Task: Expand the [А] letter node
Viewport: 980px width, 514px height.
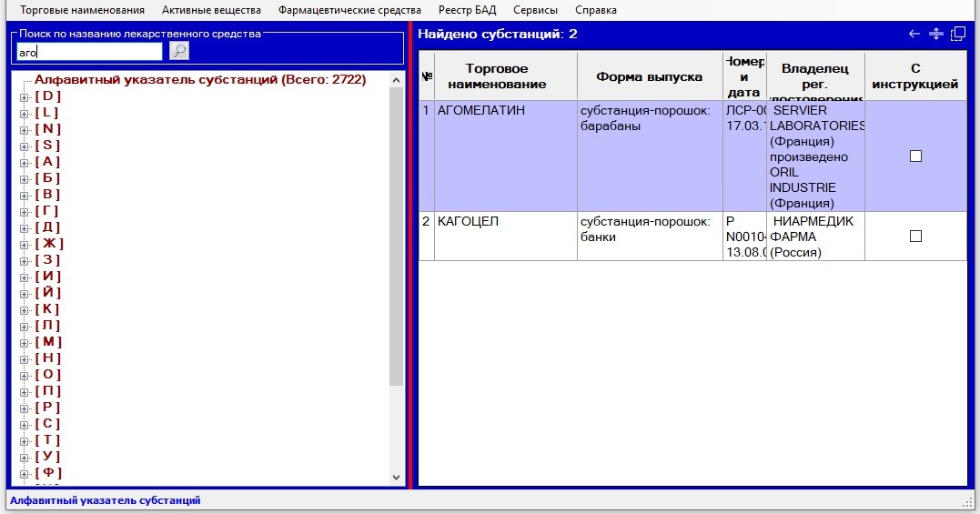Action: pos(25,162)
